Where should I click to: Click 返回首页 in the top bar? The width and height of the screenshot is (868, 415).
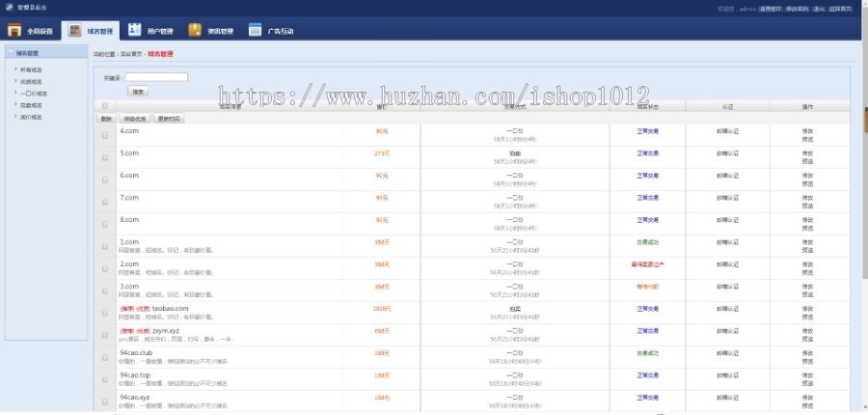point(840,9)
